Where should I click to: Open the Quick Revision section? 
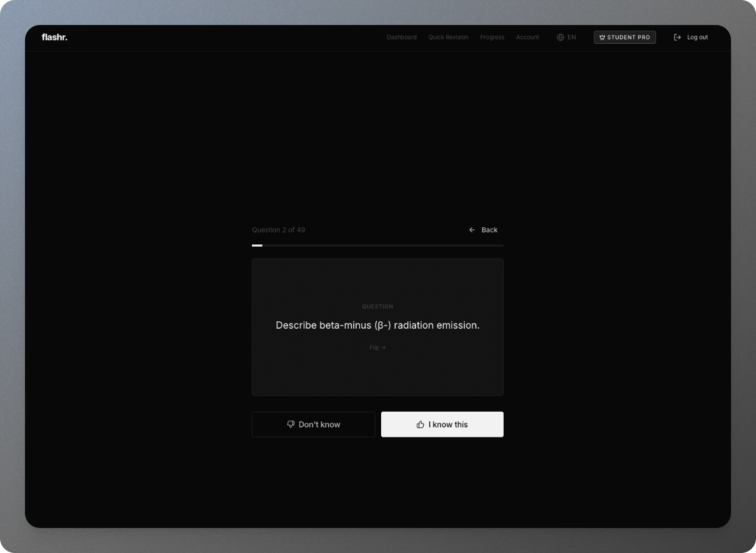[x=448, y=37]
